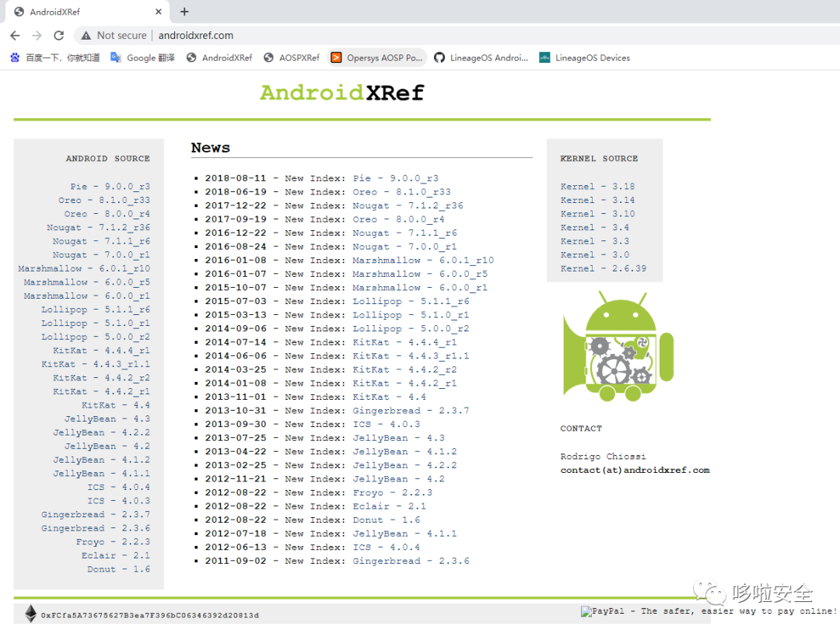Click News link Pie - 9.0.0_r3
This screenshot has height=630, width=840.
click(x=395, y=178)
